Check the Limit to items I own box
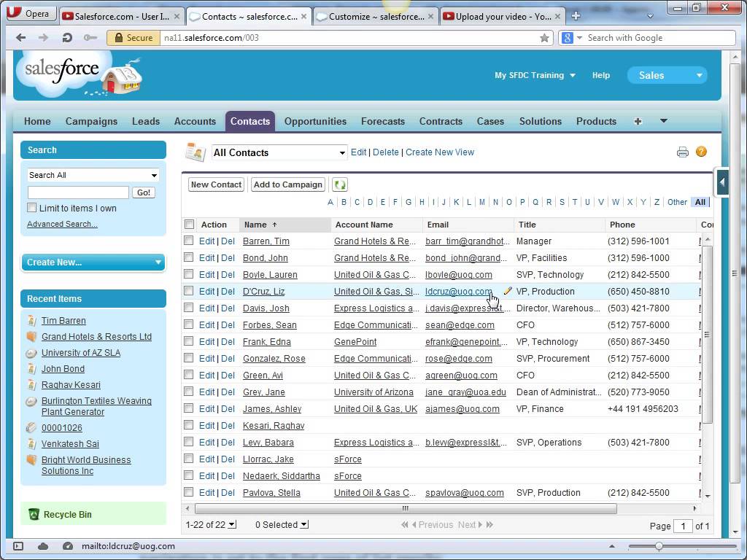 tap(32, 208)
